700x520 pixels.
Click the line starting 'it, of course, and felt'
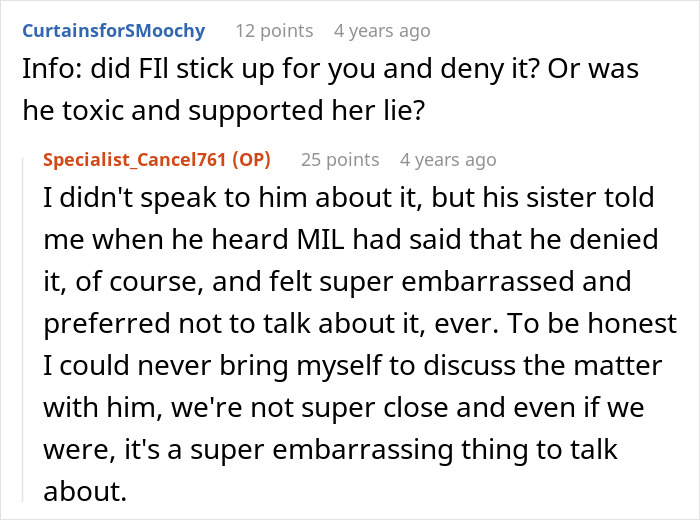338,282
